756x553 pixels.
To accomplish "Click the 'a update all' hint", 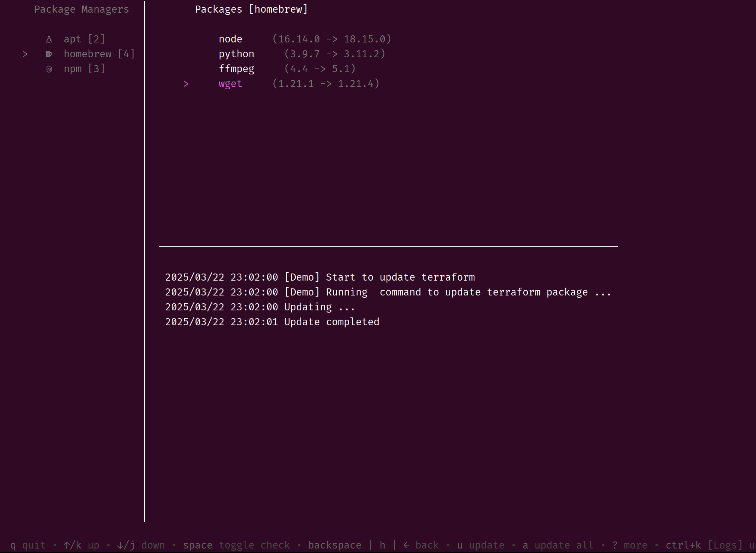I will click(558, 545).
